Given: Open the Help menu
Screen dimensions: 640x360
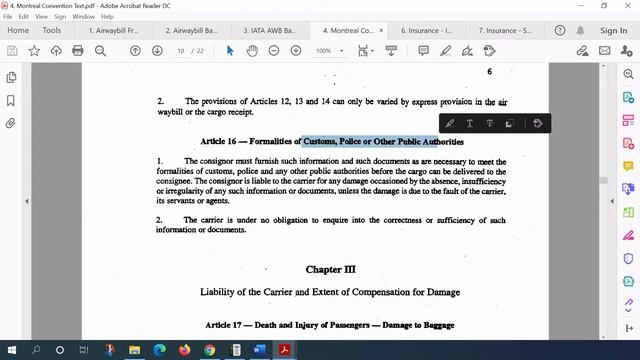Looking at the screenshot, I should (107, 17).
